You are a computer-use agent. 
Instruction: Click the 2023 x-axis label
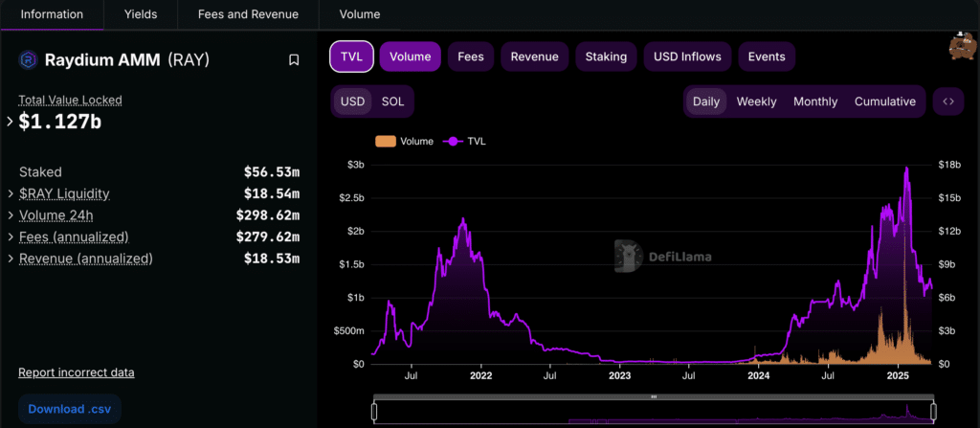point(619,376)
